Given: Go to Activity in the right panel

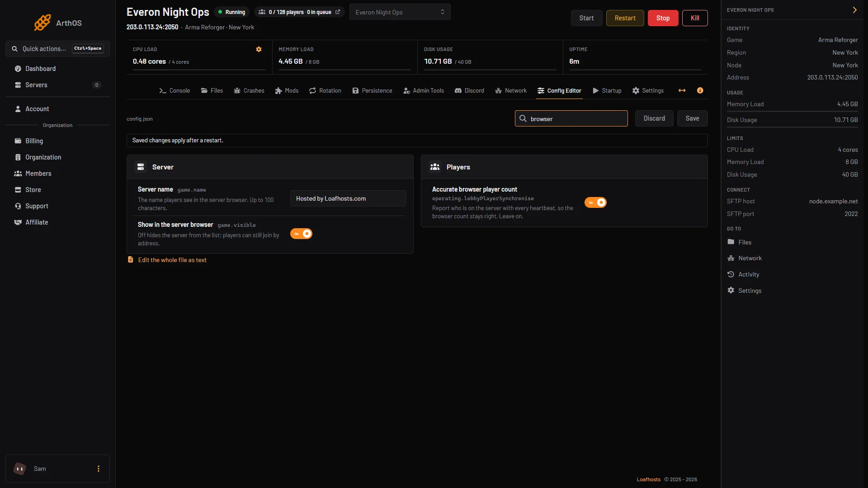Looking at the screenshot, I should (x=744, y=274).
